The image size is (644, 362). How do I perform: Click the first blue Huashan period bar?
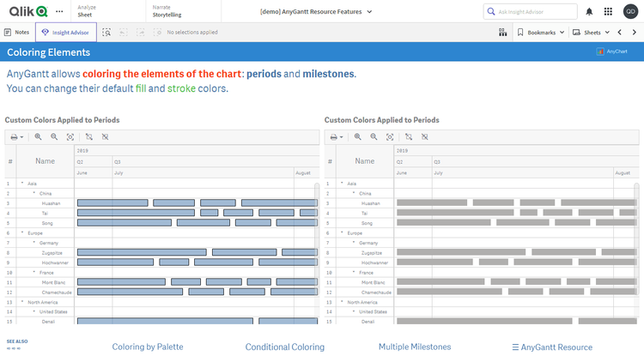[x=112, y=203]
